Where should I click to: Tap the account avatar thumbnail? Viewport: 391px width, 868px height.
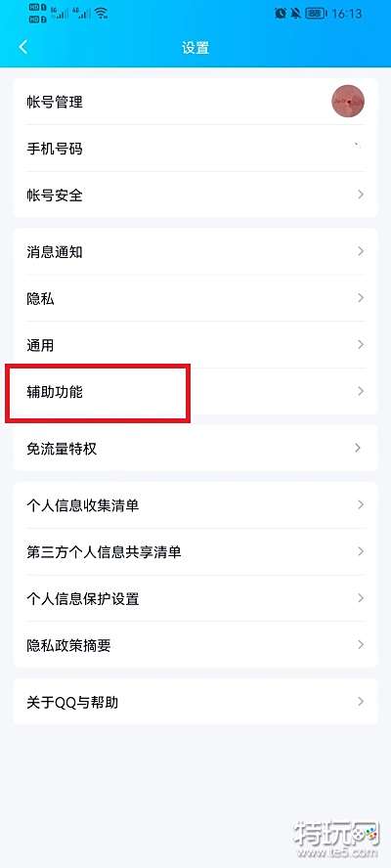coord(348,102)
